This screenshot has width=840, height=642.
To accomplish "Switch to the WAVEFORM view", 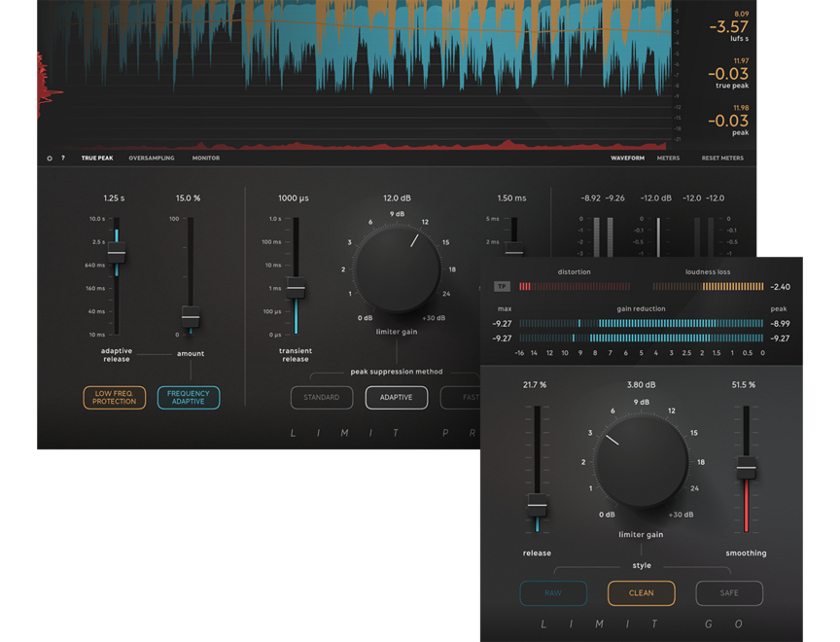I will [x=627, y=159].
